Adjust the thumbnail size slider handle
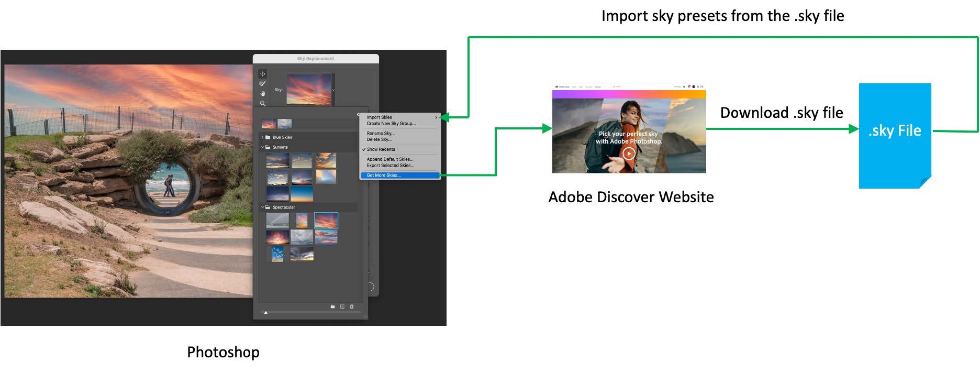This screenshot has width=980, height=372. (x=266, y=313)
